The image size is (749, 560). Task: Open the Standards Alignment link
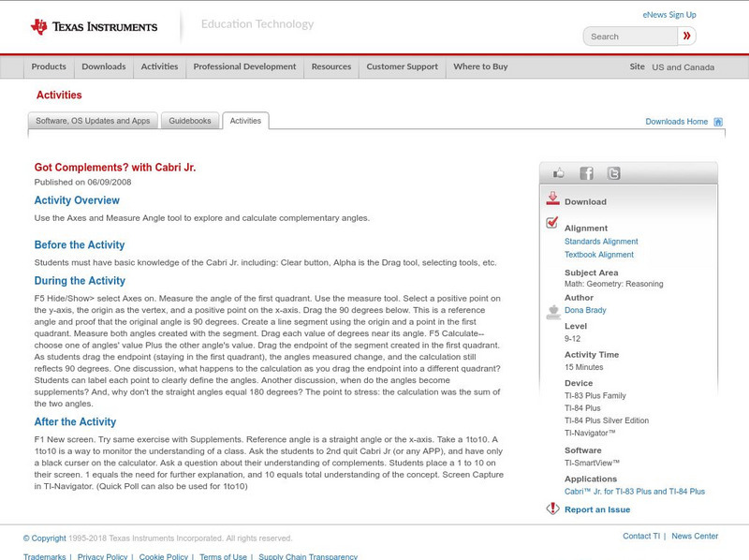[601, 241]
